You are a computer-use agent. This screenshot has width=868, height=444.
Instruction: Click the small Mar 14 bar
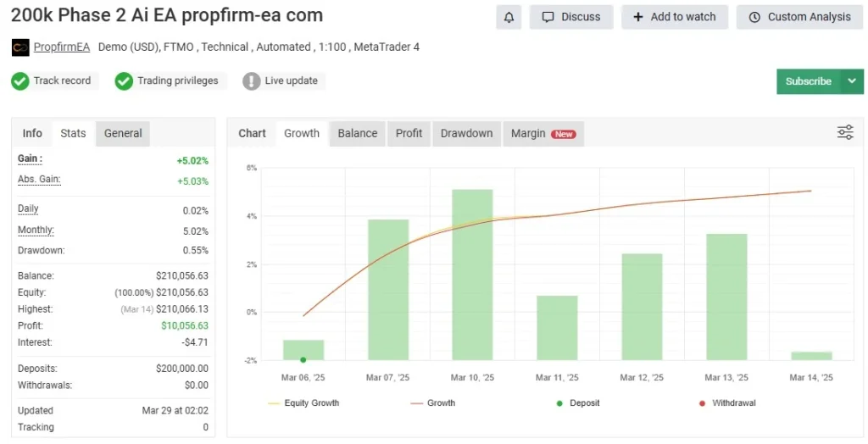811,356
